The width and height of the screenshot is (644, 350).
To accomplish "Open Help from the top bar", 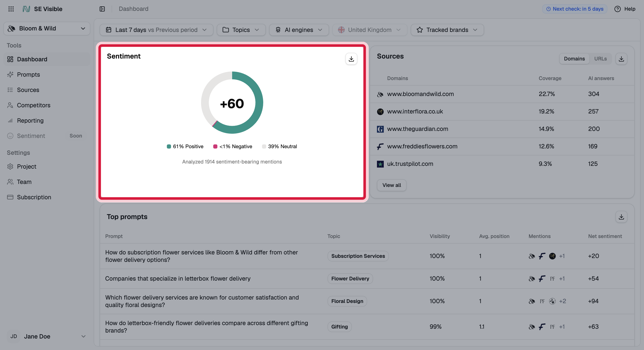I will pos(624,9).
